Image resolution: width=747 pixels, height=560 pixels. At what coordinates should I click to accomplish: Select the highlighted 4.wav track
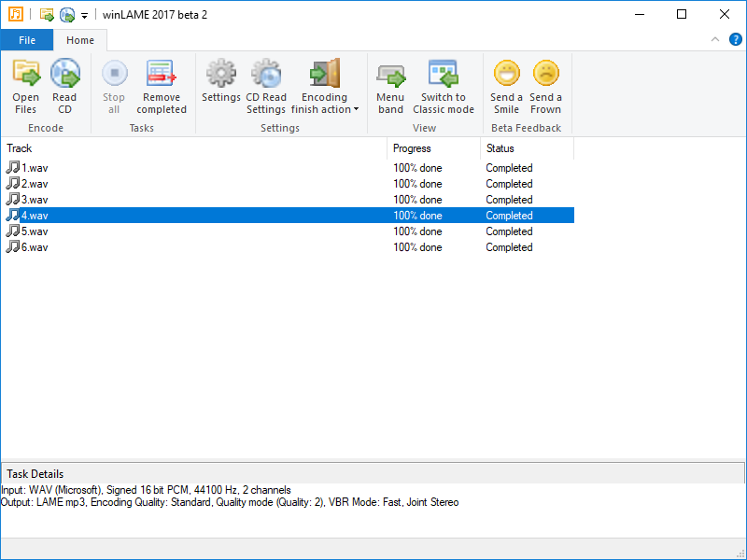pyautogui.click(x=288, y=216)
